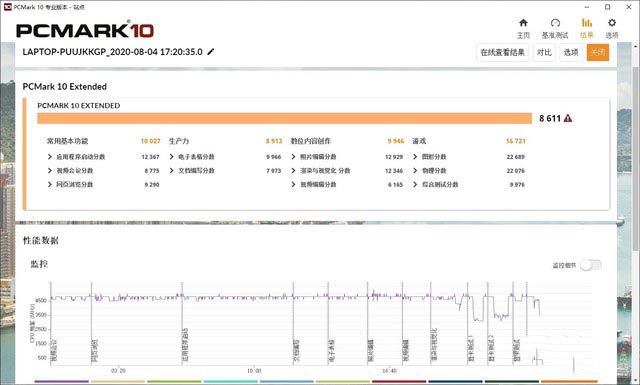Toggle the 监控细节 monitoring details switch
Screen dimensions: 640x385
(591, 265)
